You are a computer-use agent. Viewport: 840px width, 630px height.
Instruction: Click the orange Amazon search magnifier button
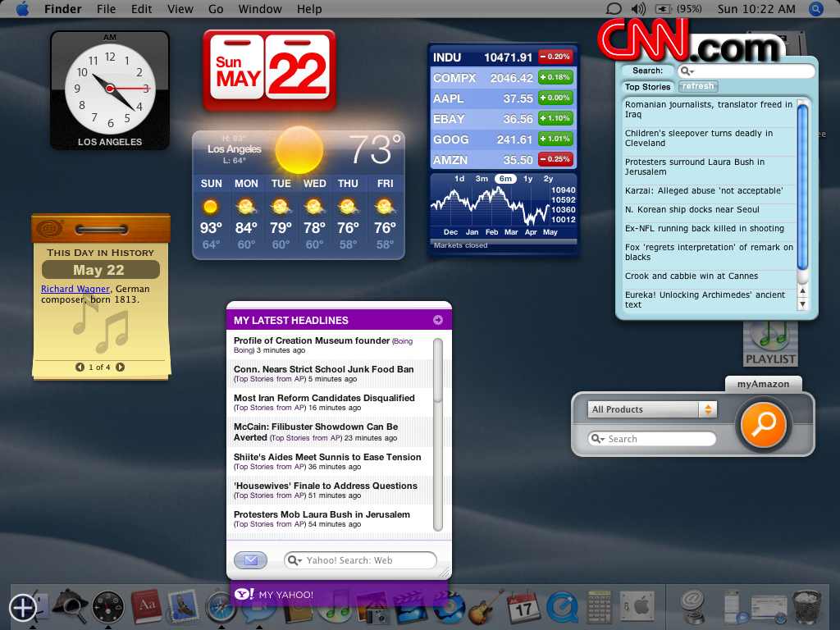[x=763, y=425]
